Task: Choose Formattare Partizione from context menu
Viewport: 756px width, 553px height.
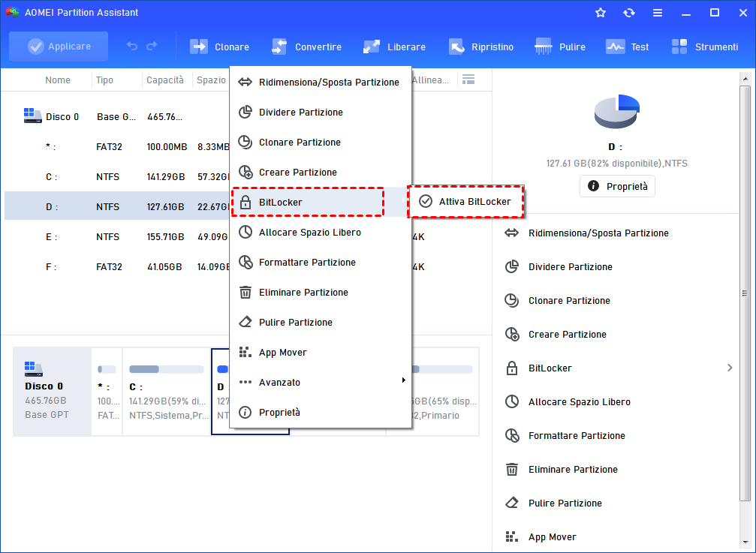Action: tap(321, 262)
